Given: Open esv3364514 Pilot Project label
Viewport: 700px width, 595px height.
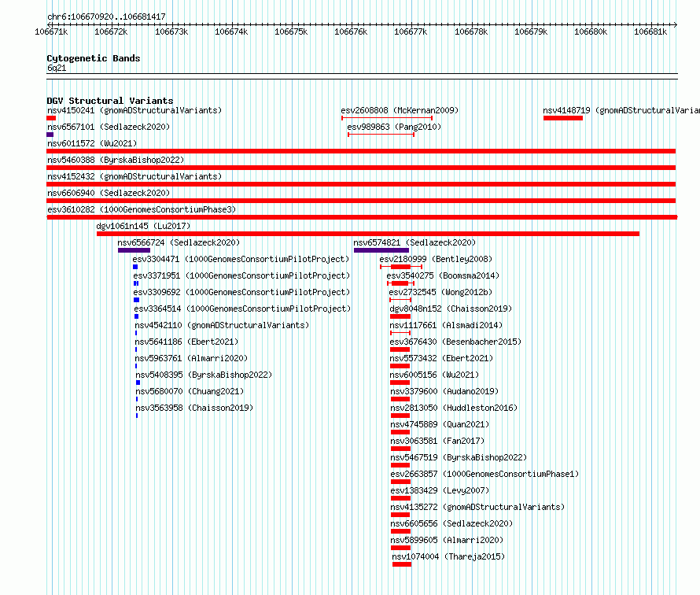Looking at the screenshot, I should [x=242, y=309].
